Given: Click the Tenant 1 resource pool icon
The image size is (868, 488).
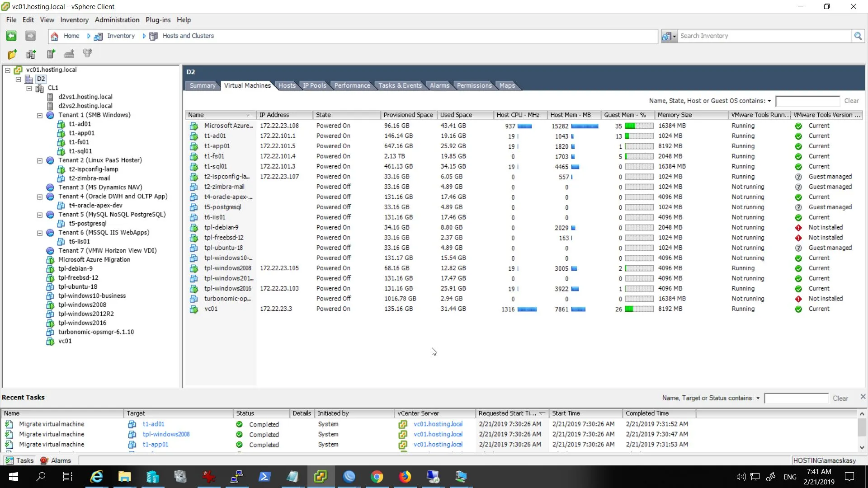Looking at the screenshot, I should click(51, 115).
